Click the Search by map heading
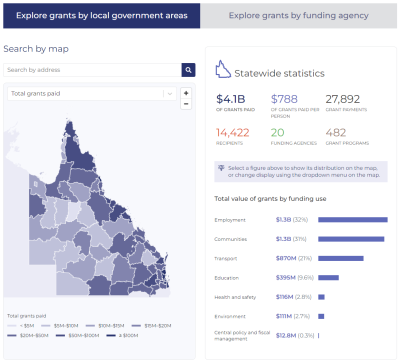 point(36,49)
